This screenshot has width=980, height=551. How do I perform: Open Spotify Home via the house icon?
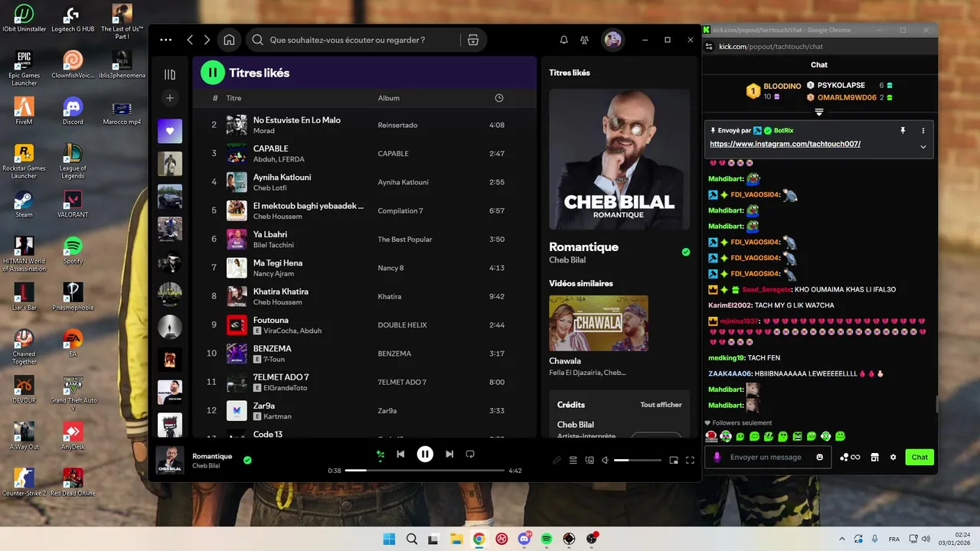pyautogui.click(x=228, y=40)
